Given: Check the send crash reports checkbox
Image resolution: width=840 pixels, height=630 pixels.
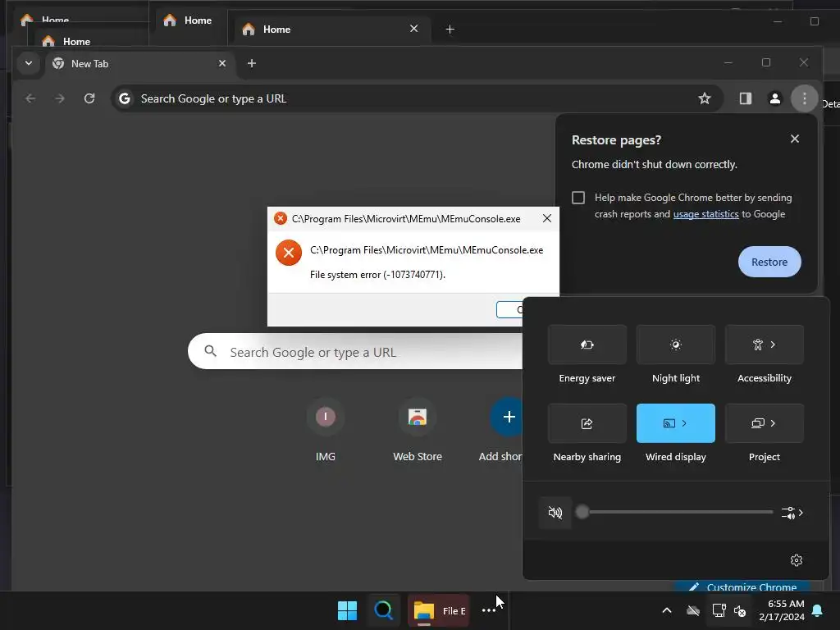Looking at the screenshot, I should pos(578,198).
